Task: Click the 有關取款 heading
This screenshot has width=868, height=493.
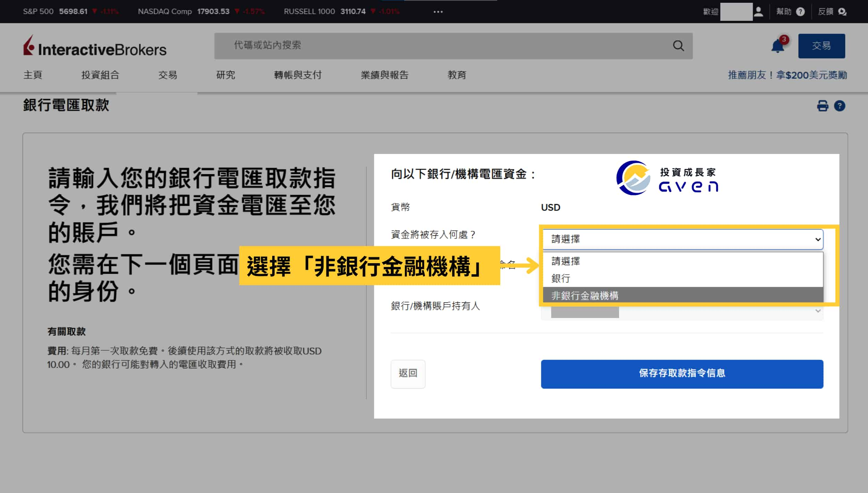Action: coord(66,332)
